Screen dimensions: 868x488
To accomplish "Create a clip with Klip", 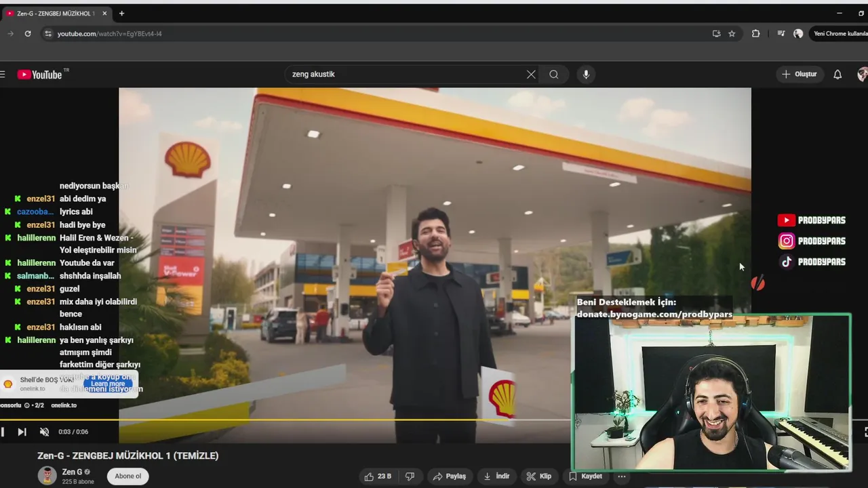I will [x=539, y=476].
